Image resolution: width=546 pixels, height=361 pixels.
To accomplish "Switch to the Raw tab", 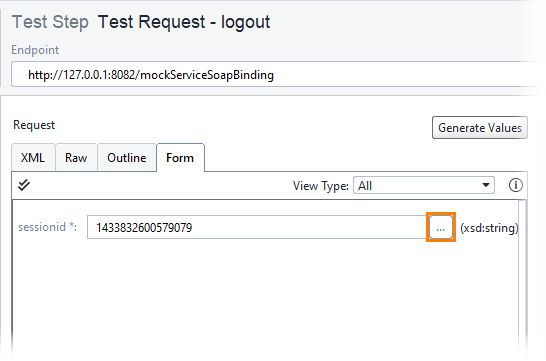I will [x=76, y=158].
